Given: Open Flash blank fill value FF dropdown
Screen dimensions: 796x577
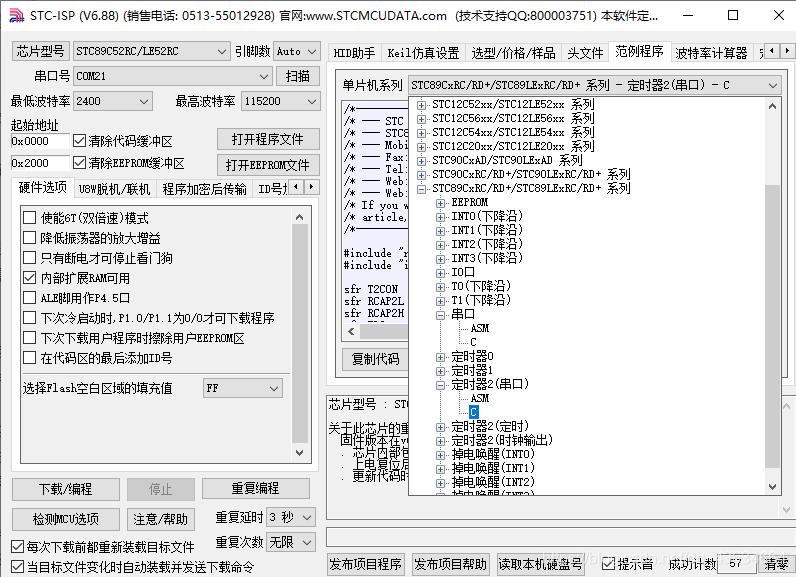Looking at the screenshot, I should coord(243,388).
